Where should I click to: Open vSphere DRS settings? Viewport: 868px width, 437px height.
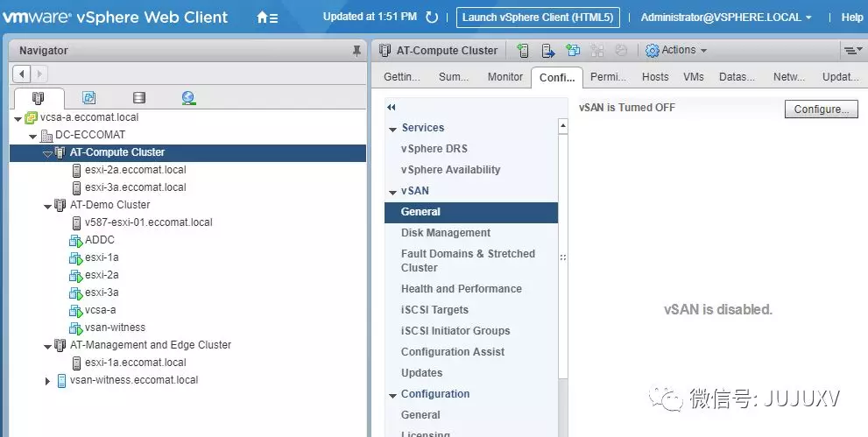pyautogui.click(x=434, y=149)
